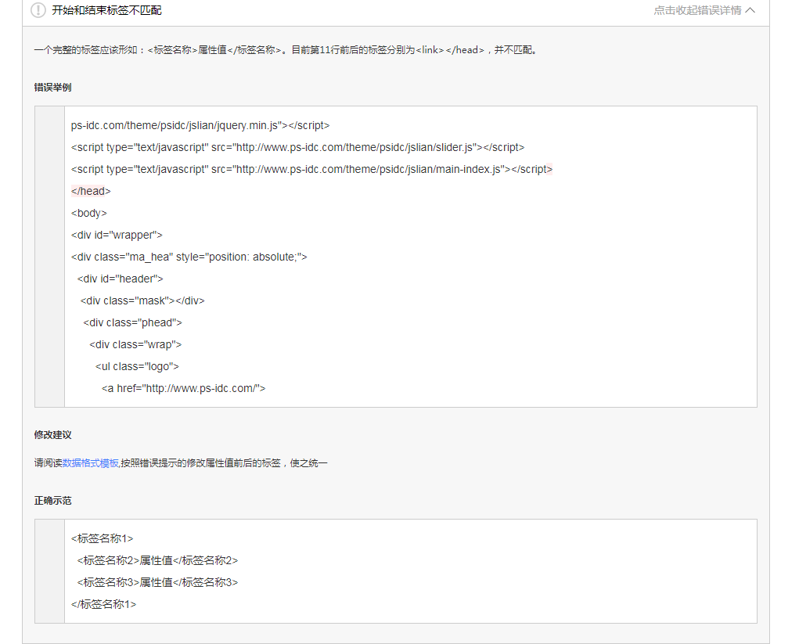Click the exclamation warning icon
This screenshot has width=799, height=644.
(x=38, y=10)
